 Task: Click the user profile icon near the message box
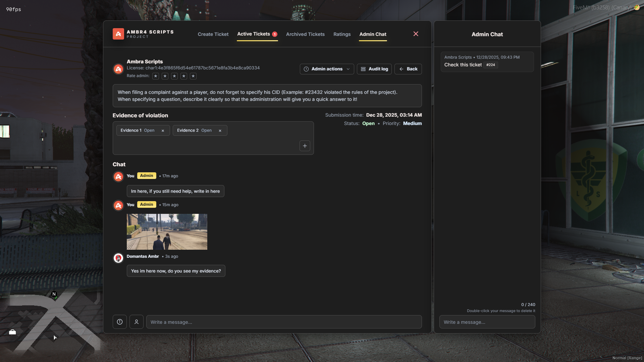[x=136, y=322]
